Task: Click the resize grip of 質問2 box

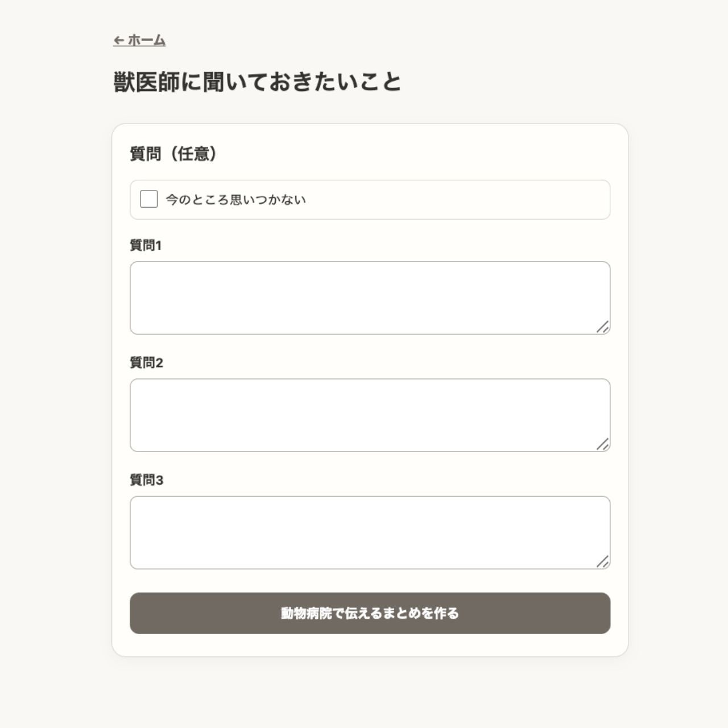Action: [x=603, y=444]
